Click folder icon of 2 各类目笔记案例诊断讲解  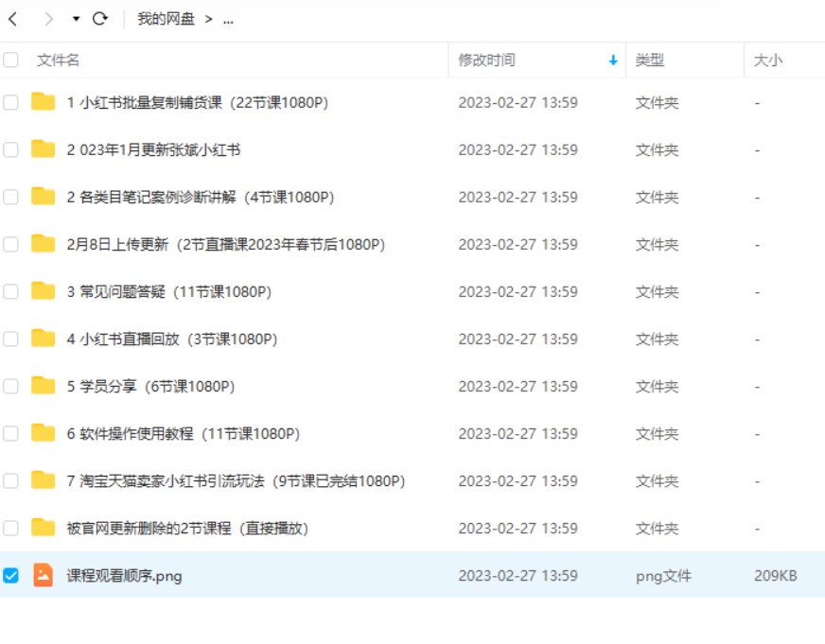(44, 196)
